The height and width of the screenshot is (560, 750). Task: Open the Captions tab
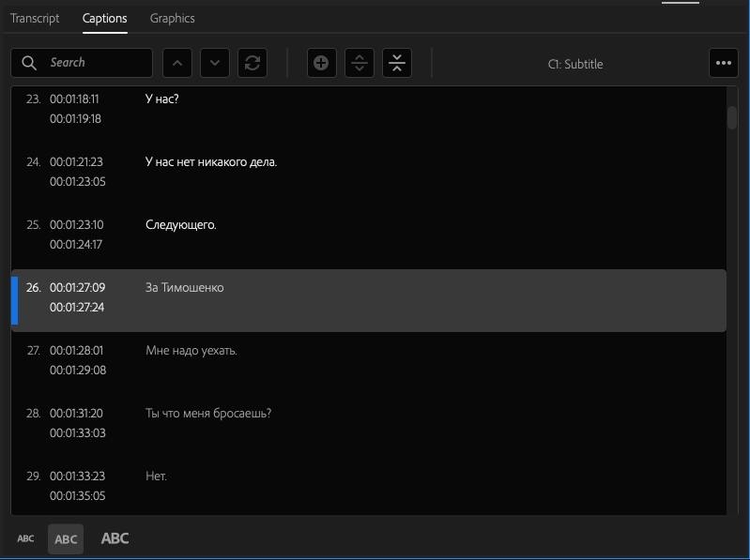pos(104,19)
